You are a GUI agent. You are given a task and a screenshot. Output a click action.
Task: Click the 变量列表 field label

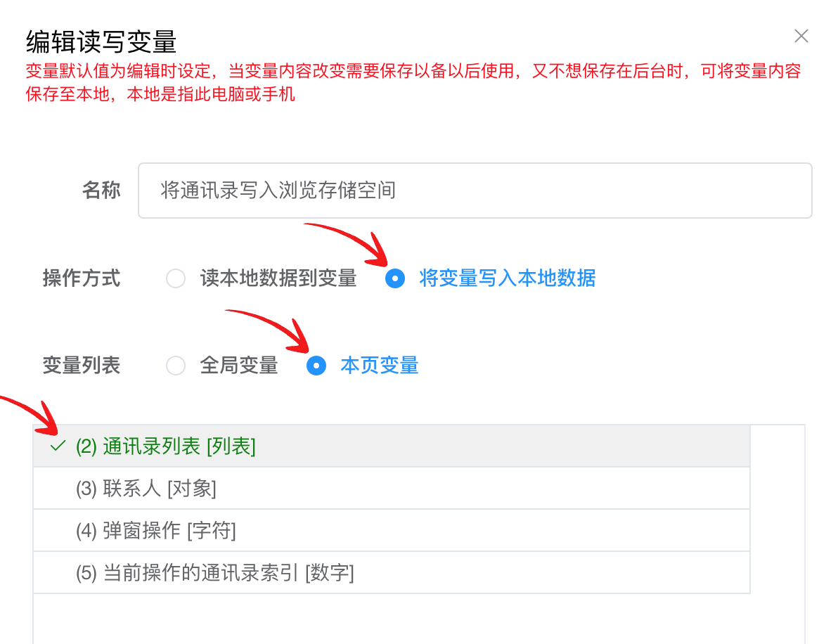pos(82,366)
